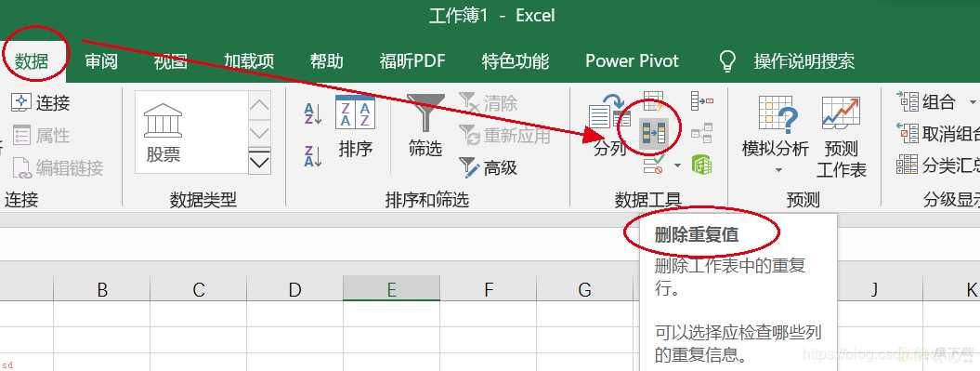The image size is (980, 371).
Task: Click the 操作说明搜索 search box
Action: coord(804,61)
